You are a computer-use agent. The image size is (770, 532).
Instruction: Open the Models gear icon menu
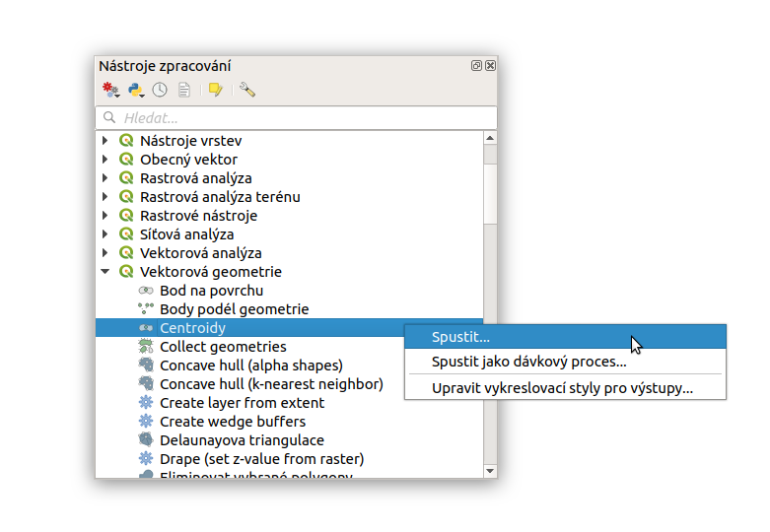coord(110,90)
